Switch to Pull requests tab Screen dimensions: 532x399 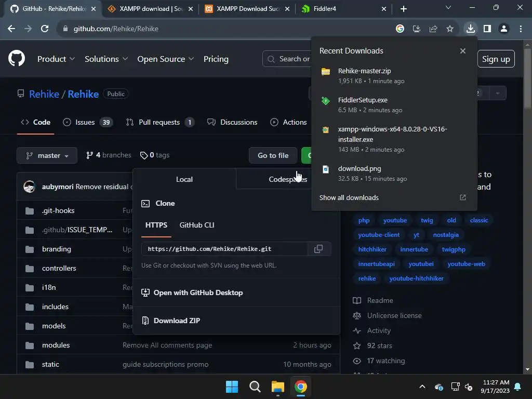[160, 122]
